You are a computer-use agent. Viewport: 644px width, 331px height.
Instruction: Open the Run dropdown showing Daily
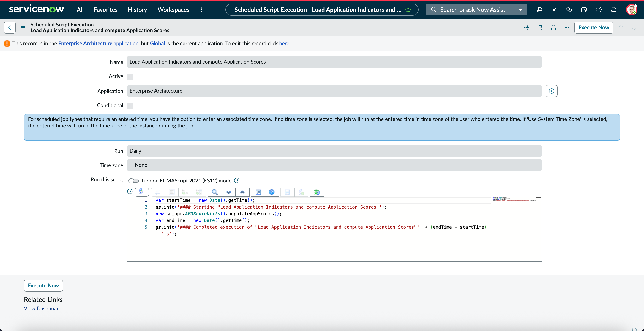(334, 151)
